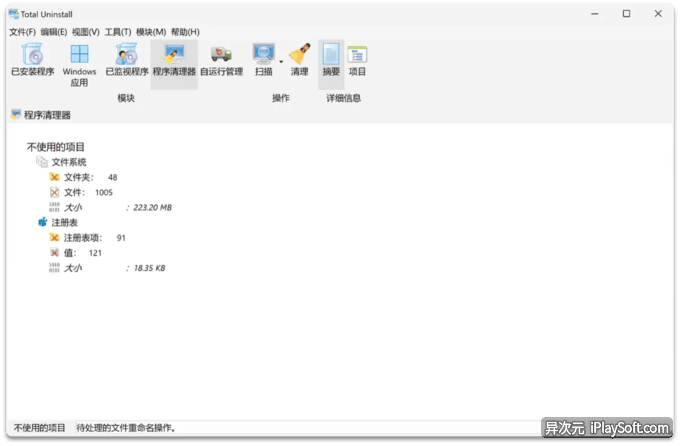Click the 注册表 cube icon
This screenshot has height=446, width=680.
[x=42, y=222]
